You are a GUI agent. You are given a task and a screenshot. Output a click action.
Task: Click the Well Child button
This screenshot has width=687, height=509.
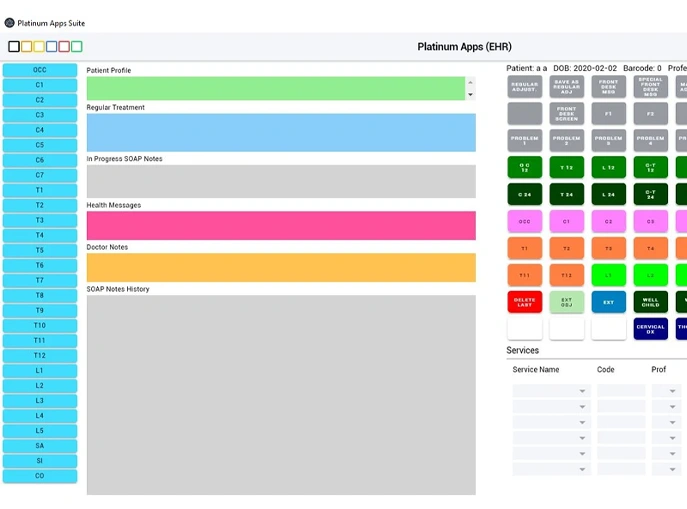[651, 302]
